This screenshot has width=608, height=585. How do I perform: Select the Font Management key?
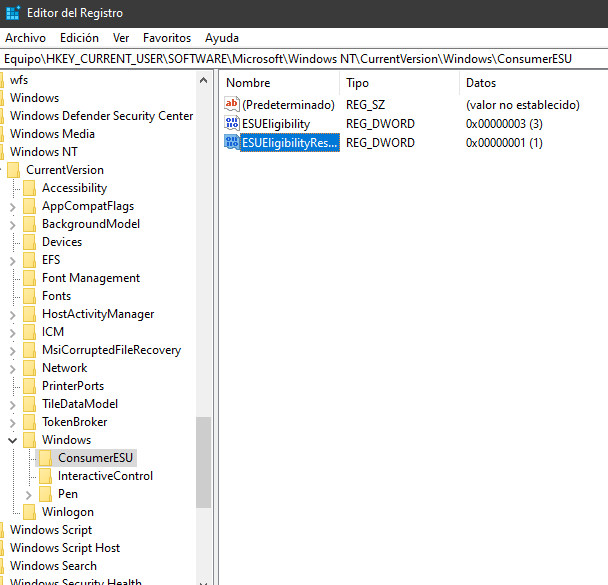91,278
